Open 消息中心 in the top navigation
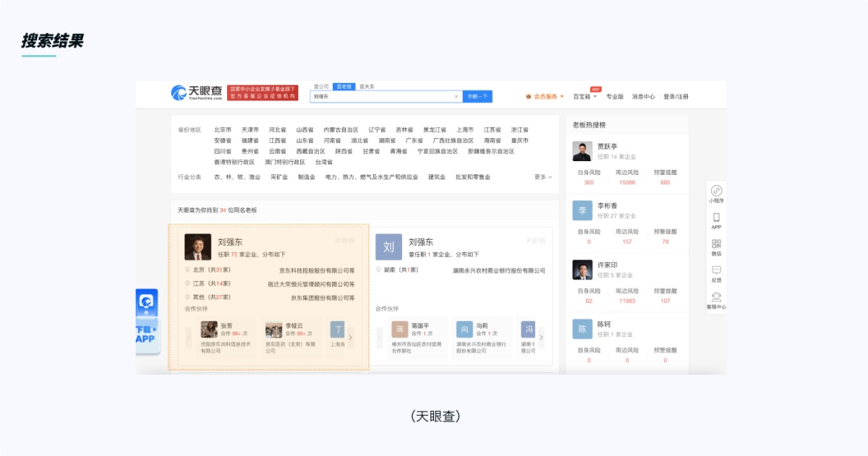The height and width of the screenshot is (456, 868). 643,96
